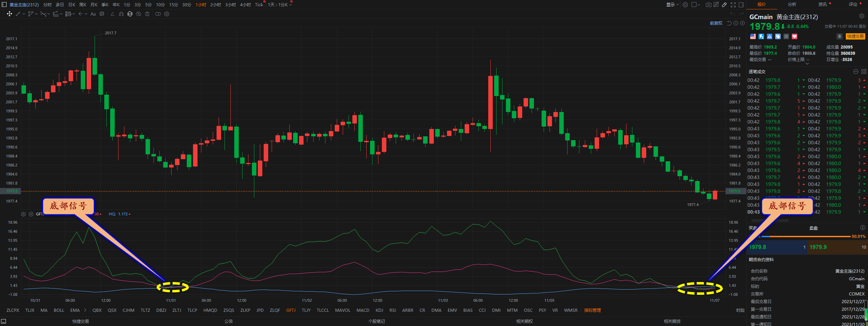Screen dimensions: 868x326
Task: Select the arrow annotation tool
Action: pyautogui.click(x=80, y=14)
